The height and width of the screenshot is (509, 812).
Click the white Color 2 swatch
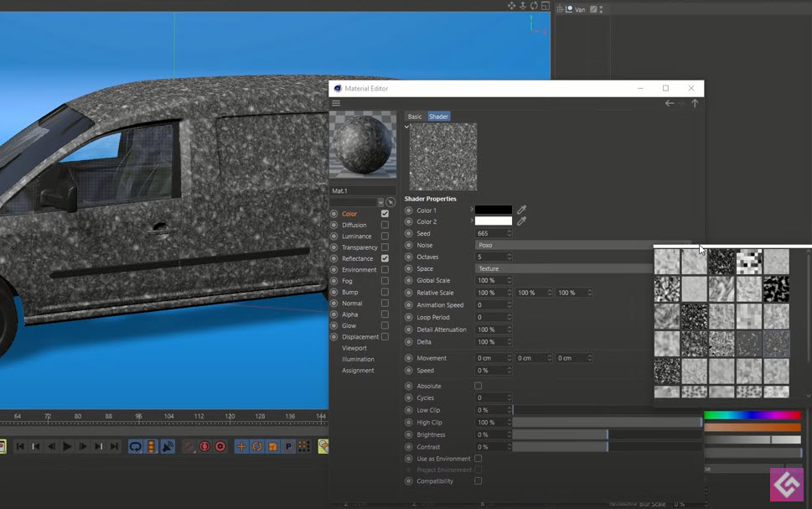pyautogui.click(x=494, y=221)
